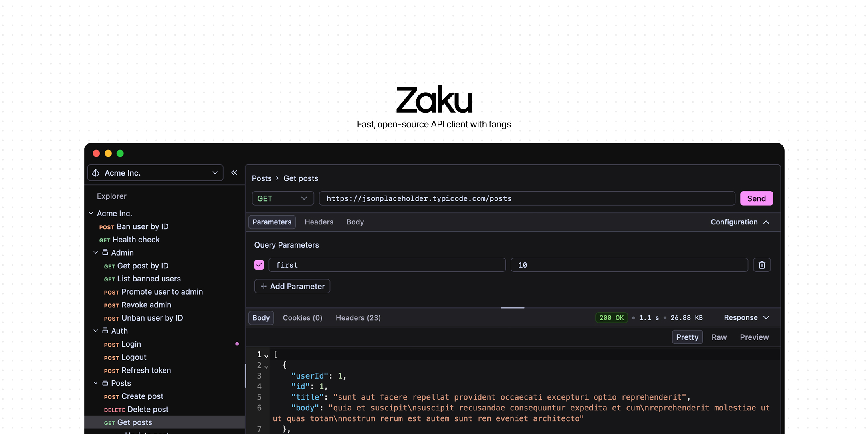This screenshot has height=434, width=868.
Task: Click the unread notification dot beside Login
Action: pos(238,343)
